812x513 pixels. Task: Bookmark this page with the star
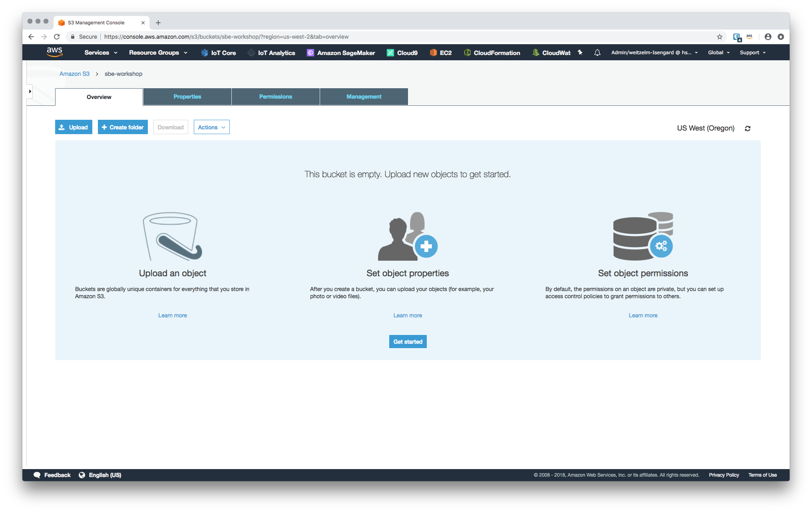click(x=720, y=37)
